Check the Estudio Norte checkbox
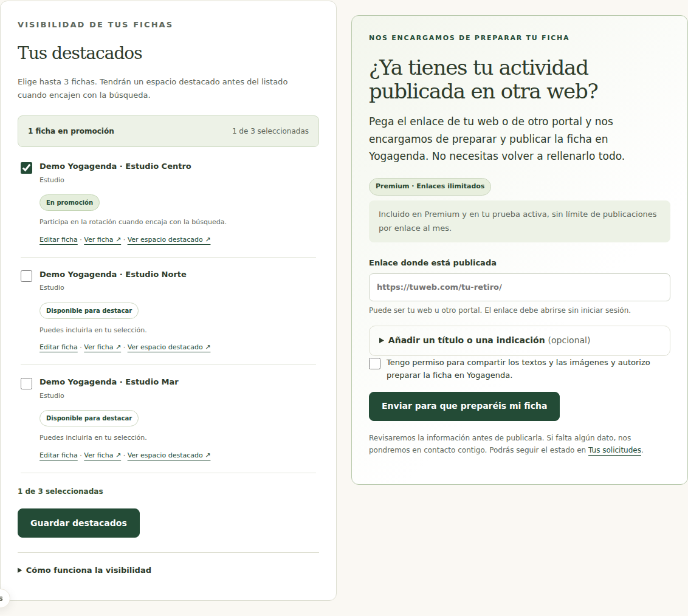Viewport: 688px width, 616px height. tap(26, 276)
